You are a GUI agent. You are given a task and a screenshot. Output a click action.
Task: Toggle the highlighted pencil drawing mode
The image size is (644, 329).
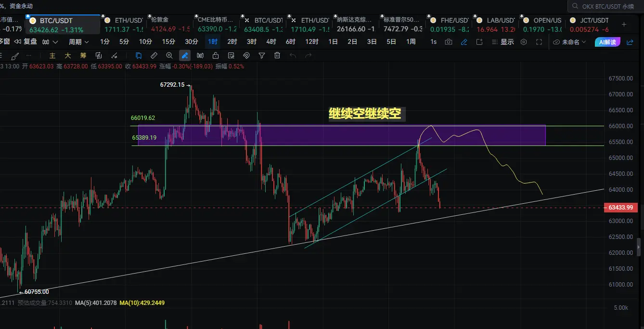point(185,55)
